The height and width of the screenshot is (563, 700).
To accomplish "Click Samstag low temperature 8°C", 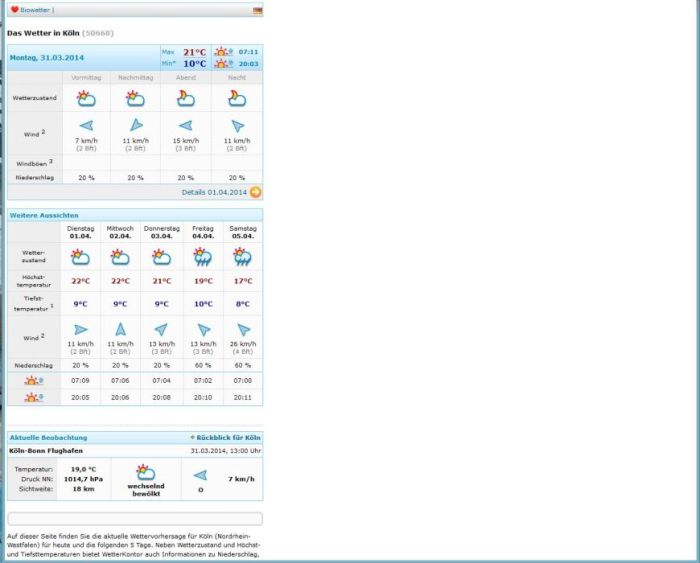I will [243, 304].
